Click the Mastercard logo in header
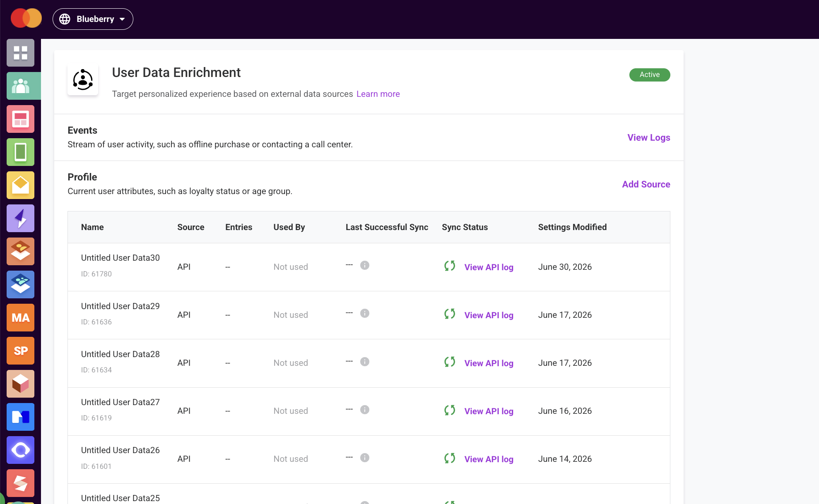This screenshot has width=819, height=504. [x=26, y=19]
